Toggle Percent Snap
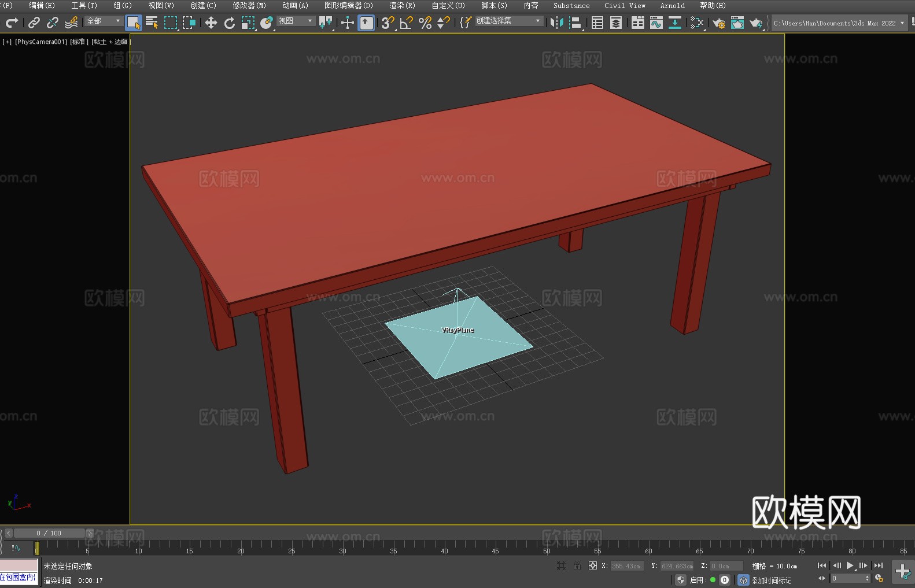Screen dimensions: 915x588 coord(425,23)
